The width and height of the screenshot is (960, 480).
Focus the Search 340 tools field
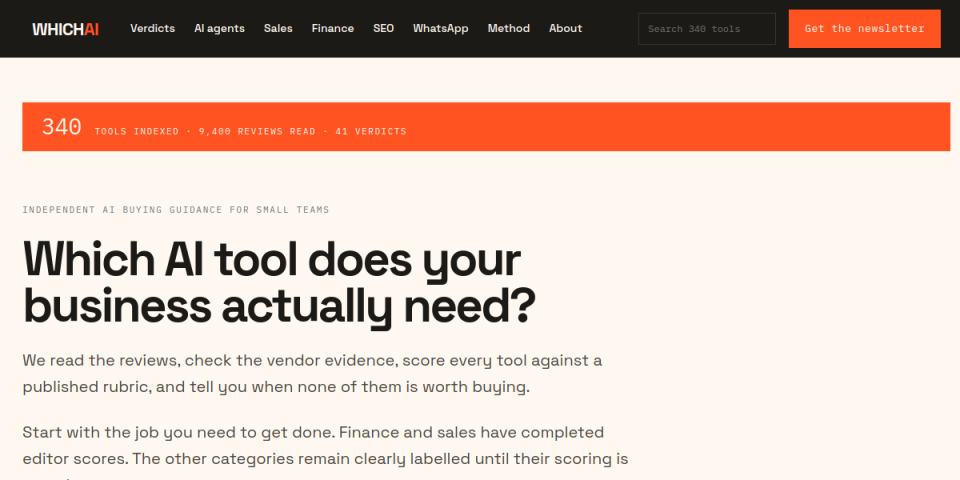point(707,29)
